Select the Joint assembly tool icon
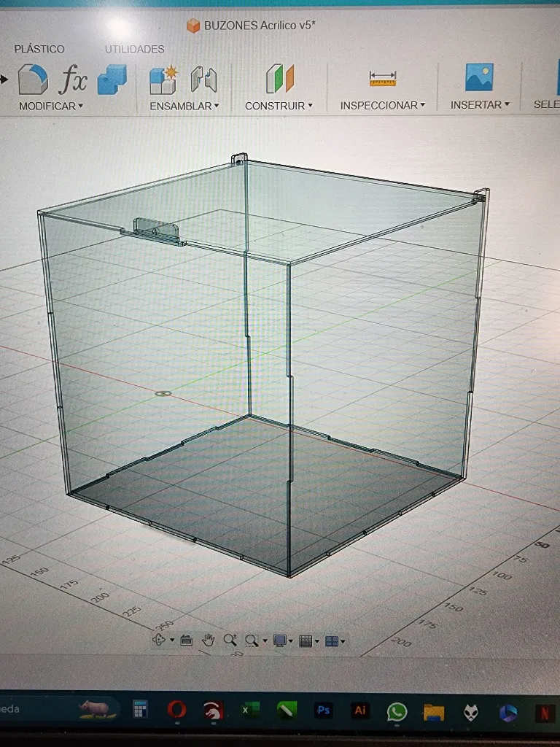 point(204,79)
